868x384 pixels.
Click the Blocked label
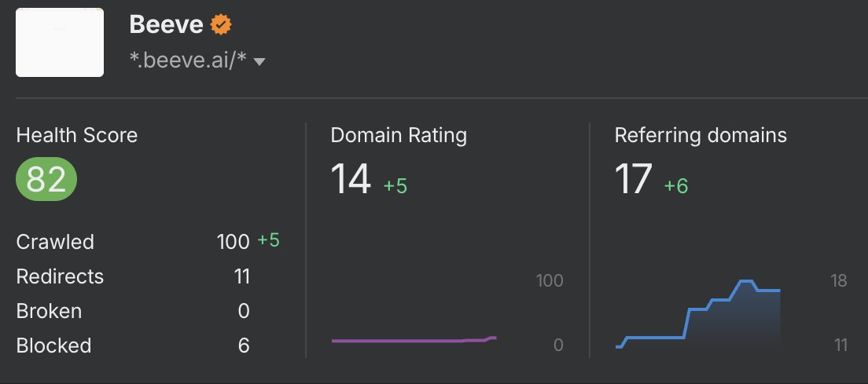click(53, 346)
